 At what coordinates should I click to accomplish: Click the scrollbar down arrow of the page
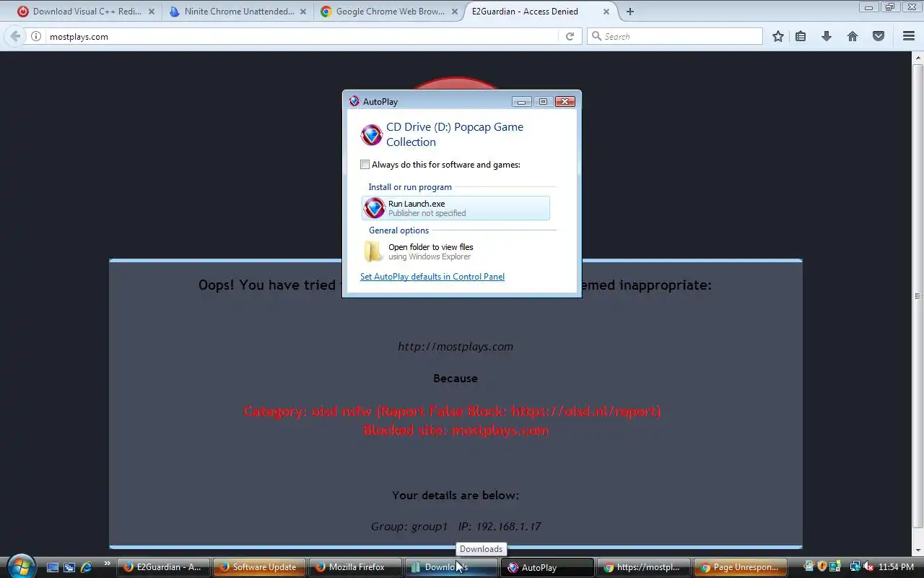point(918,551)
